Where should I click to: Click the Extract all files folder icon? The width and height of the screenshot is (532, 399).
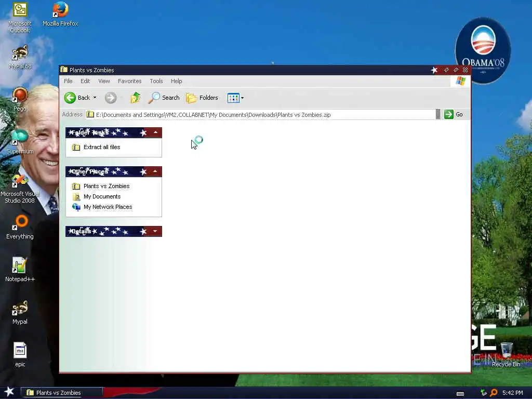pyautogui.click(x=76, y=147)
